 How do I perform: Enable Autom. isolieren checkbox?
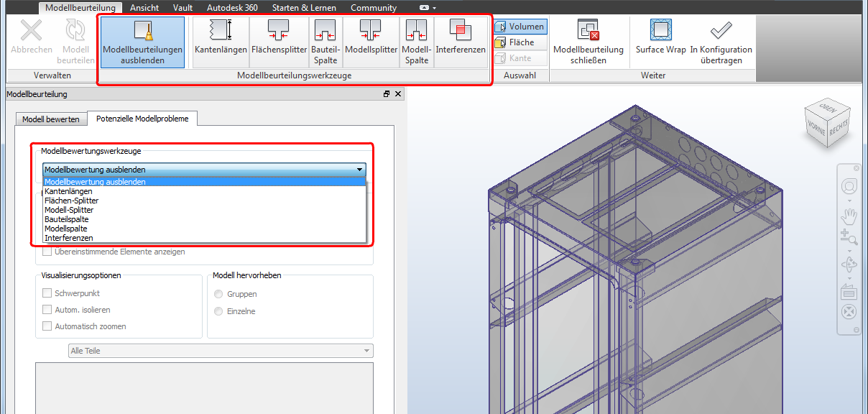pos(47,310)
